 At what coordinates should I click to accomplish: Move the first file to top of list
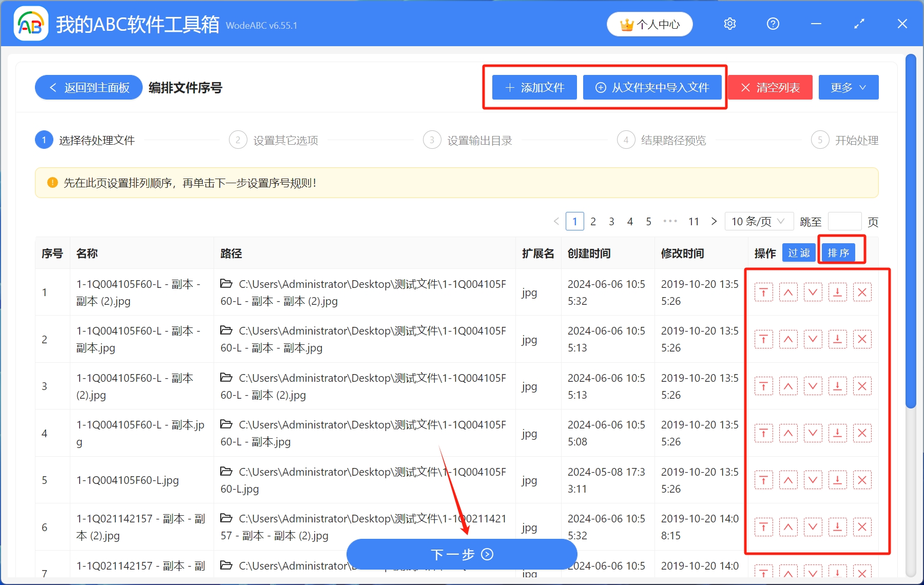(764, 292)
